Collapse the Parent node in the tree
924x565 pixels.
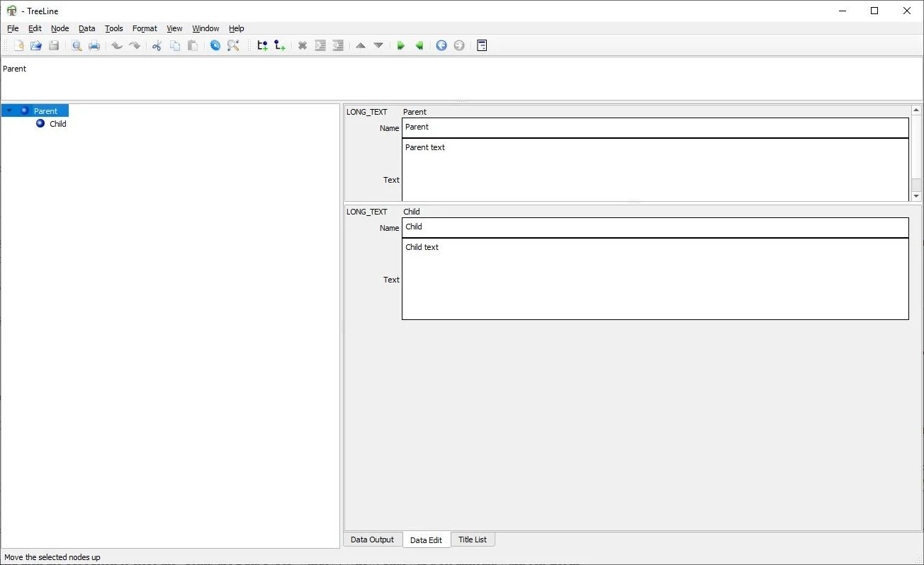click(9, 110)
